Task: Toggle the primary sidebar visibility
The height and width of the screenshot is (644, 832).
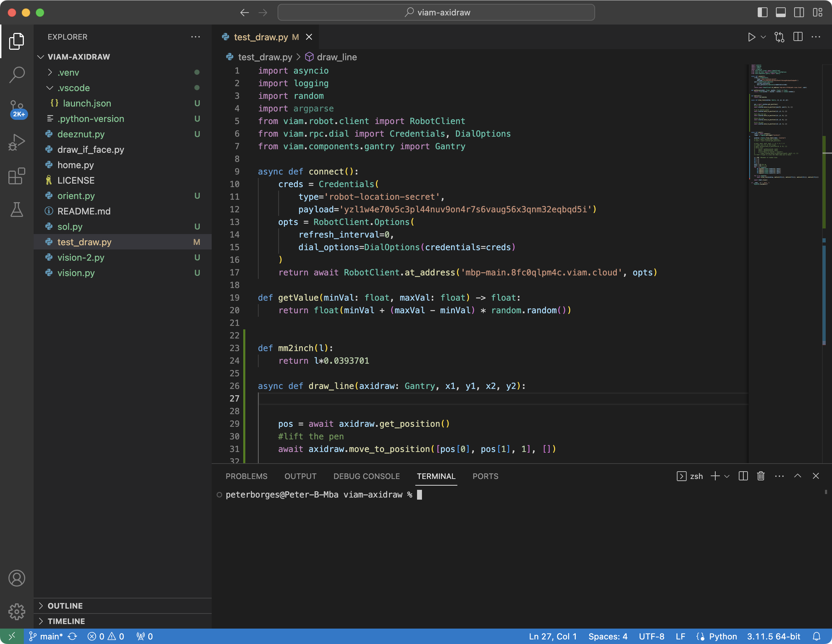Action: [x=762, y=12]
